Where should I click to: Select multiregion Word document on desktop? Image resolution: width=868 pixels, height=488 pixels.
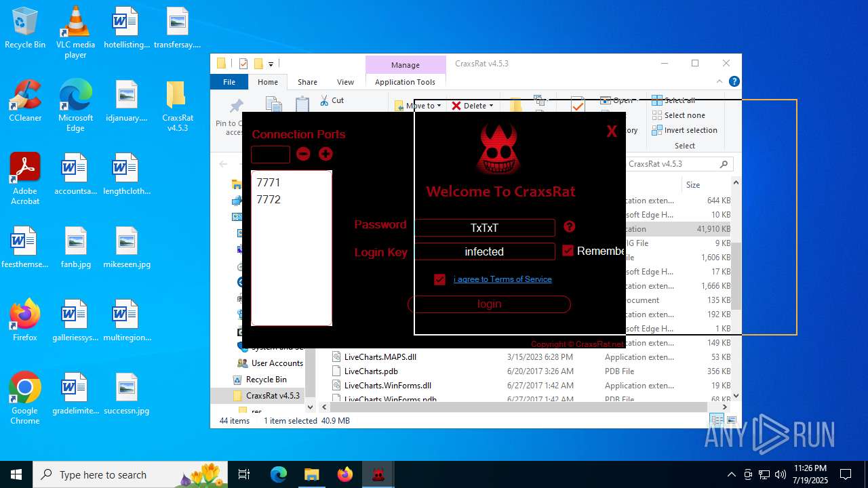tap(126, 321)
